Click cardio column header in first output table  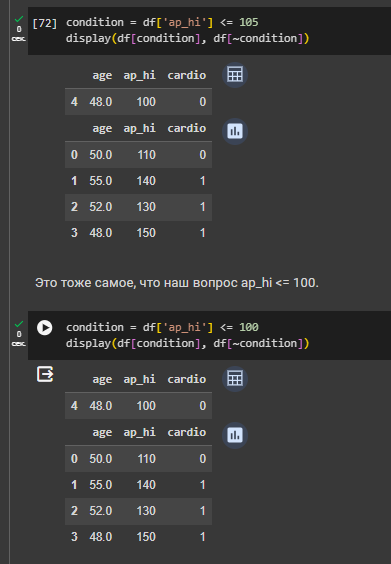click(x=187, y=75)
